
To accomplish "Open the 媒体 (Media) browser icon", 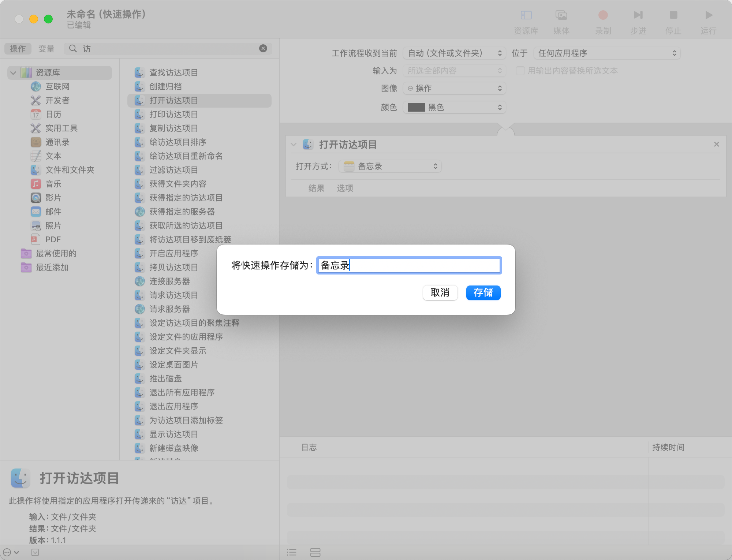I will (x=561, y=15).
